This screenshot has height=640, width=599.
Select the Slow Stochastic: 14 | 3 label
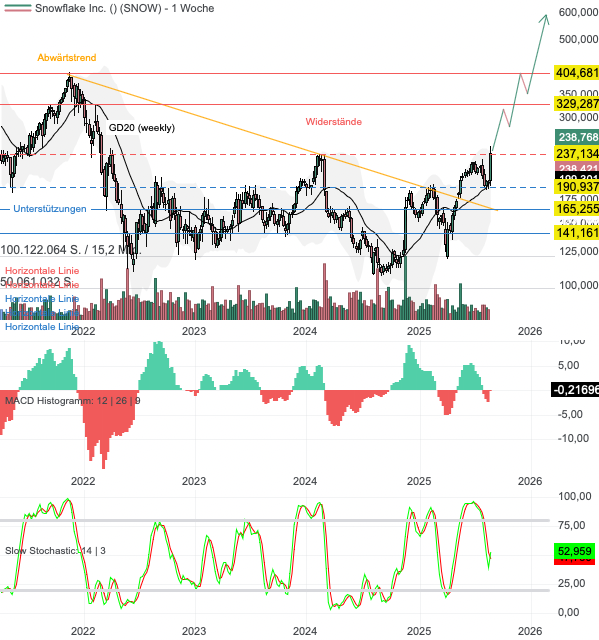pos(55,551)
